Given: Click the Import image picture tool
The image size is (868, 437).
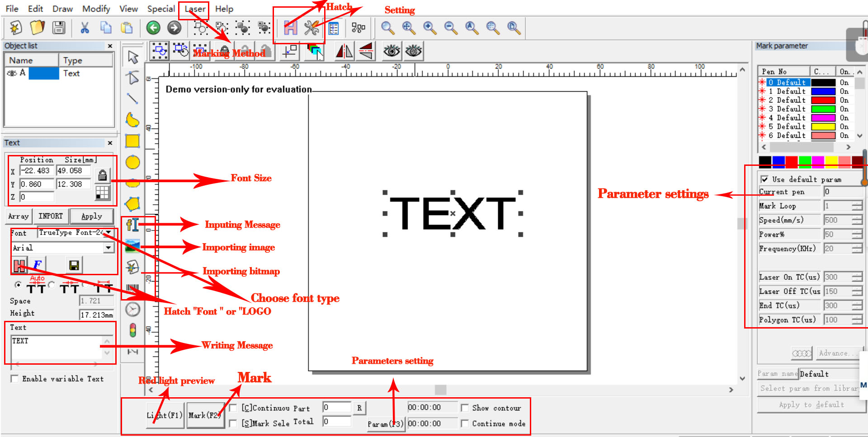Looking at the screenshot, I should tap(132, 246).
